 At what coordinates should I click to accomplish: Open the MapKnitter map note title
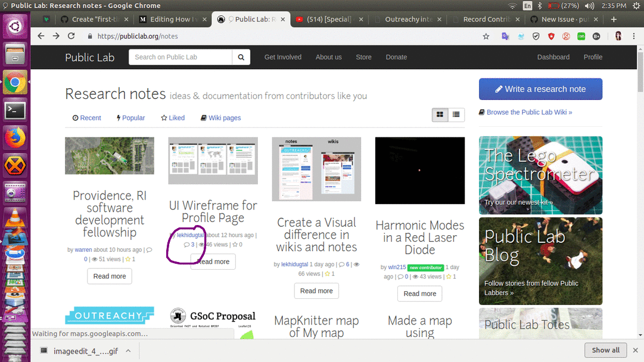pos(316,327)
